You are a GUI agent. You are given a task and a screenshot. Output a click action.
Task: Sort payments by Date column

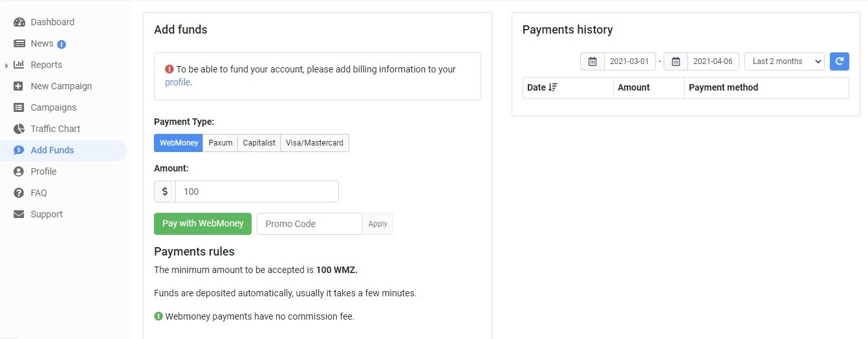(542, 87)
